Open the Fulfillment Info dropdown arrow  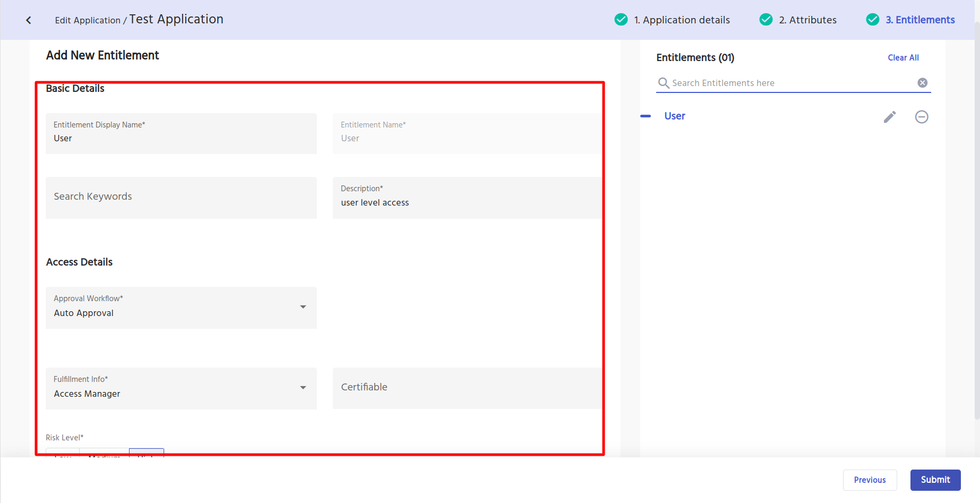[303, 388]
